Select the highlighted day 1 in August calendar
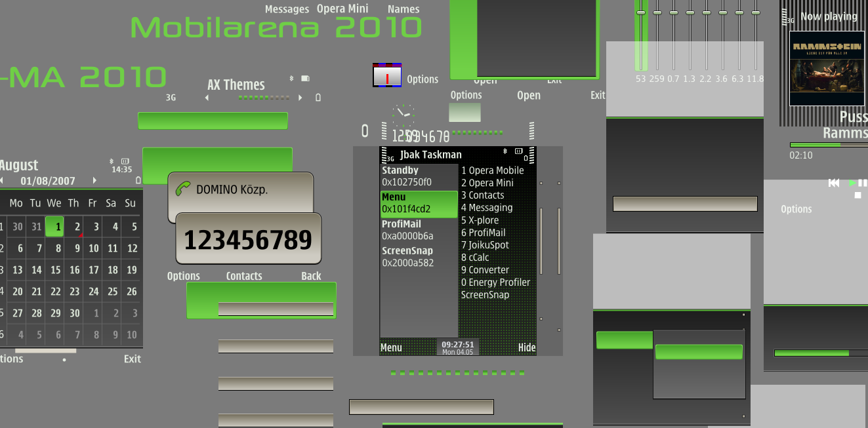 point(54,227)
